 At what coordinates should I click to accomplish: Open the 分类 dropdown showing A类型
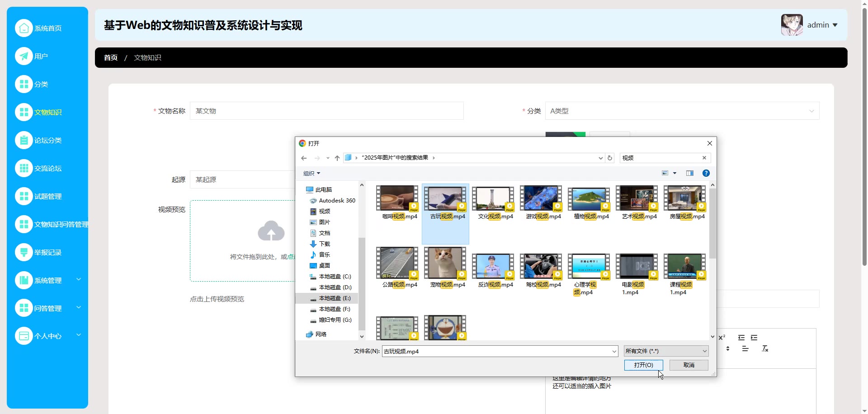coord(682,111)
